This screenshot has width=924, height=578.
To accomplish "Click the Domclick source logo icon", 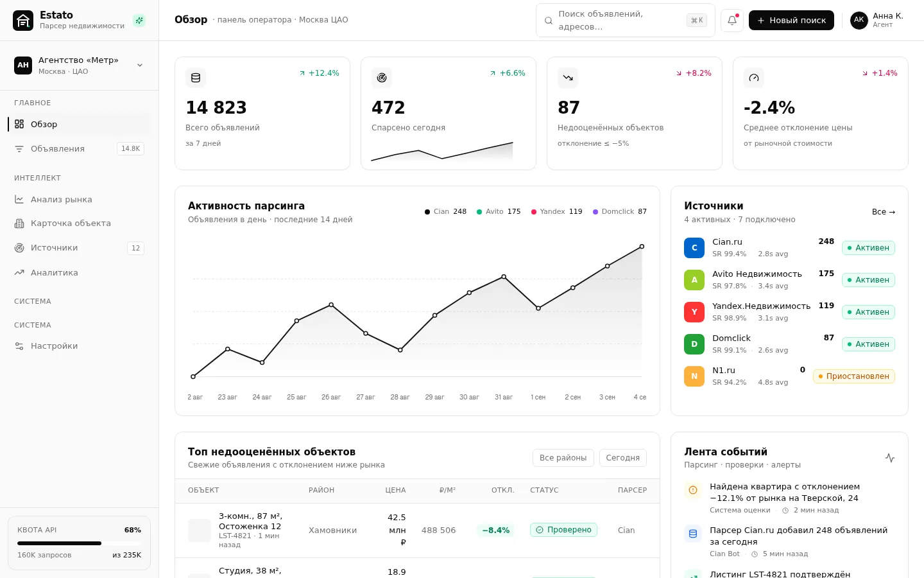I will [694, 344].
